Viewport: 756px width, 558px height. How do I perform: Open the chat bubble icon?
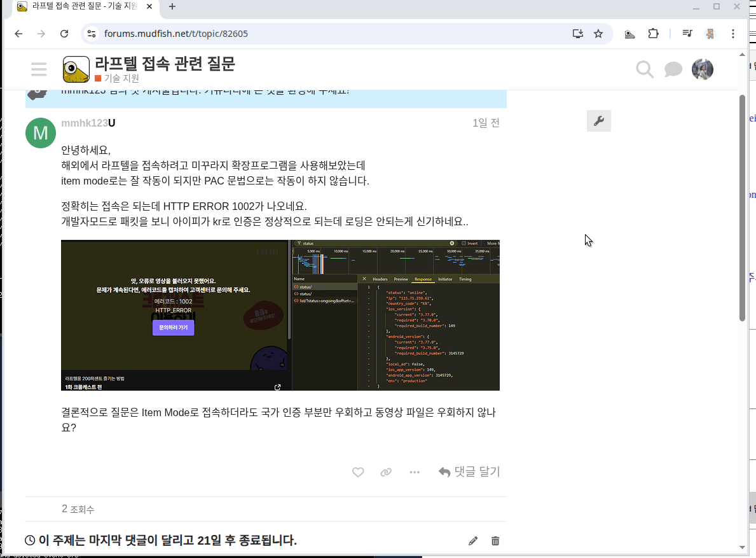[673, 69]
